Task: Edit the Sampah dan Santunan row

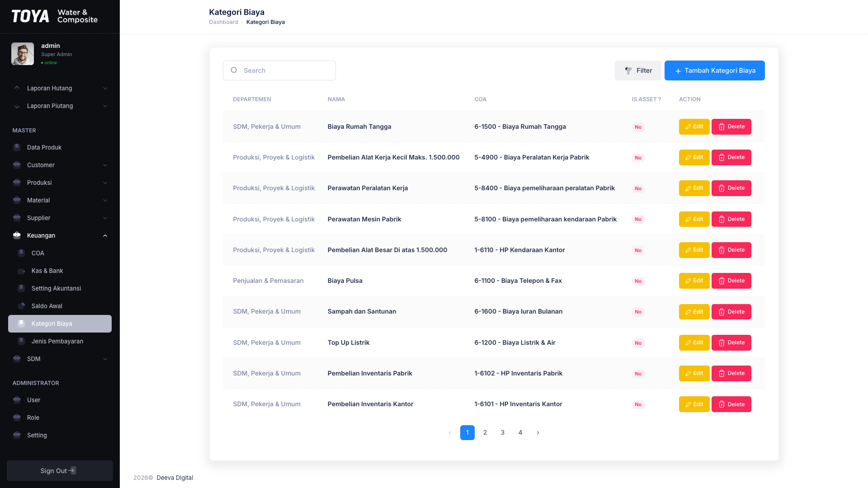Action: tap(694, 312)
